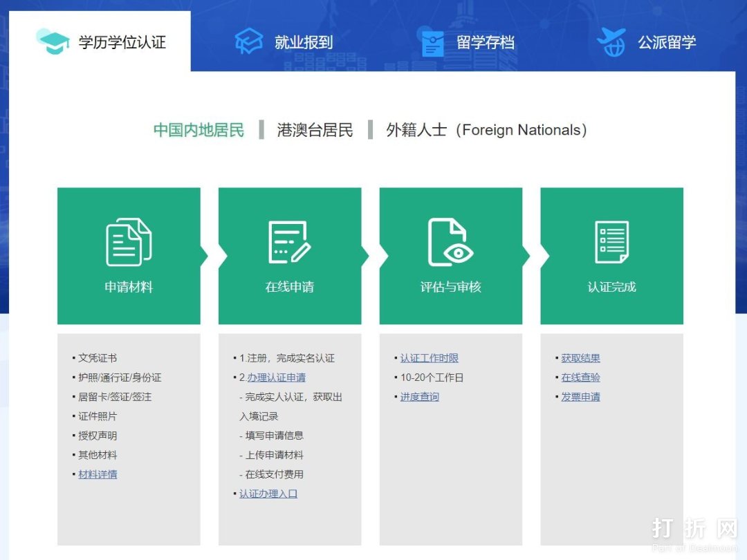747x560 pixels.
Task: Open the 认证办理入口 link
Action: click(x=268, y=494)
